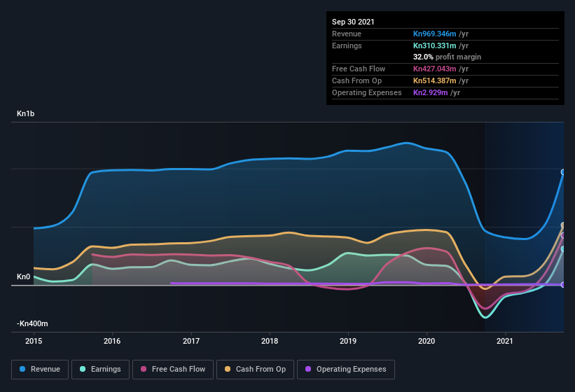
Task: Toggle the Earnings legend button
Action: (100, 370)
